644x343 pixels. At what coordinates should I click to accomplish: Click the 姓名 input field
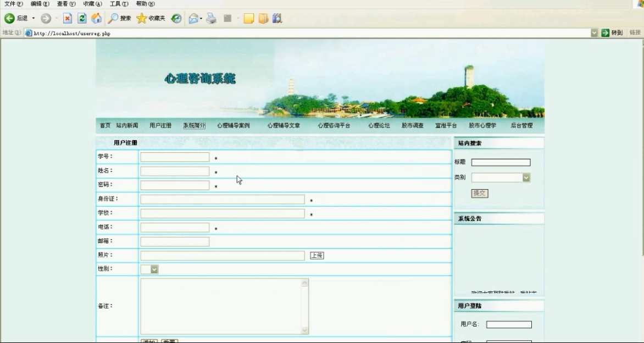point(175,171)
